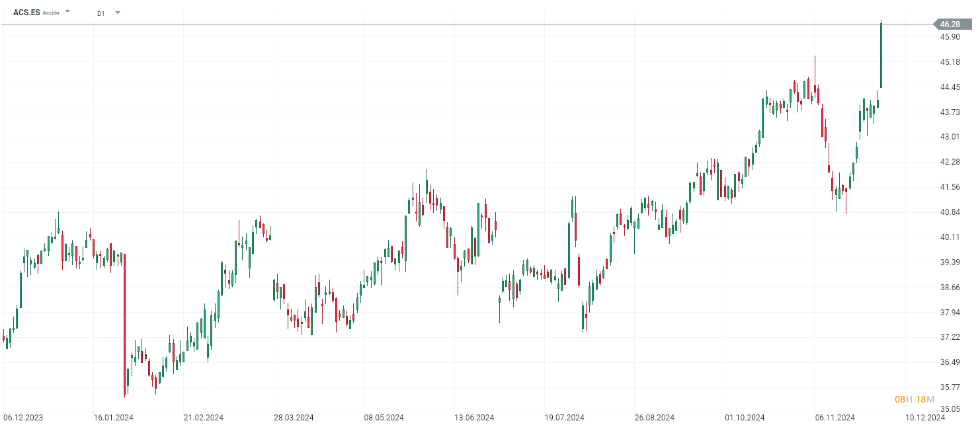This screenshot has width=980, height=429.
Task: Click the ACS.ES symbol name
Action: (26, 13)
